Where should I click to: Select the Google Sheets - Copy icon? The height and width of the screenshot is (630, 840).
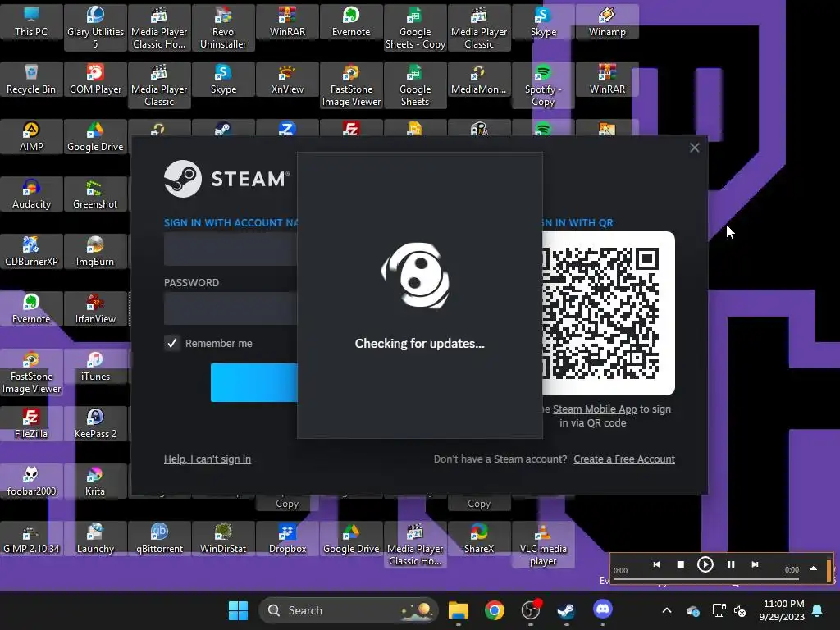click(x=414, y=28)
